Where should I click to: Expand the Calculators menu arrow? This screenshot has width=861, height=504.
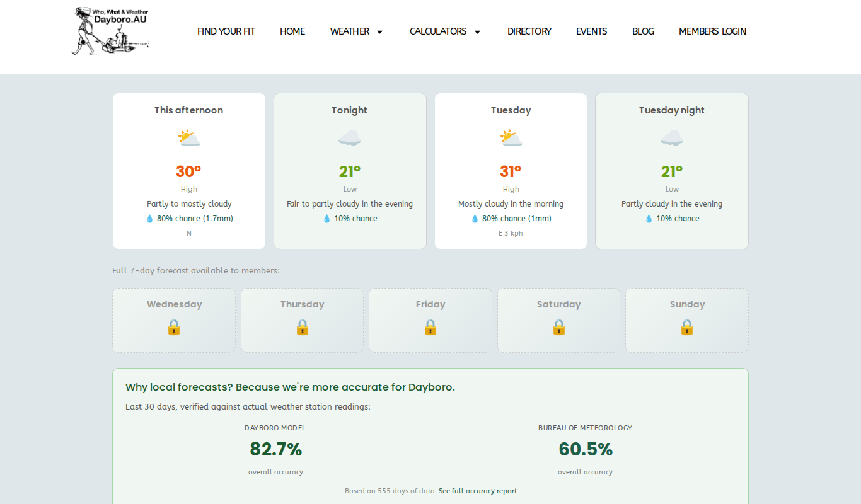click(477, 31)
